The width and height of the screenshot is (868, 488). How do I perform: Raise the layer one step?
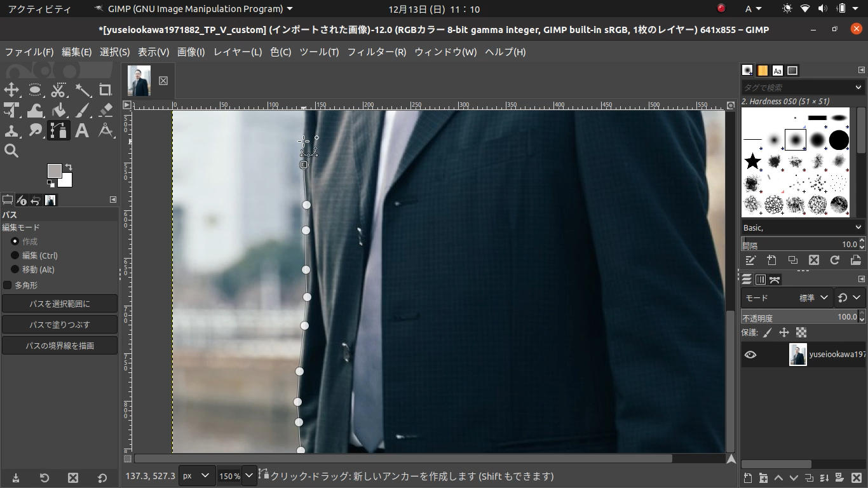tap(778, 478)
